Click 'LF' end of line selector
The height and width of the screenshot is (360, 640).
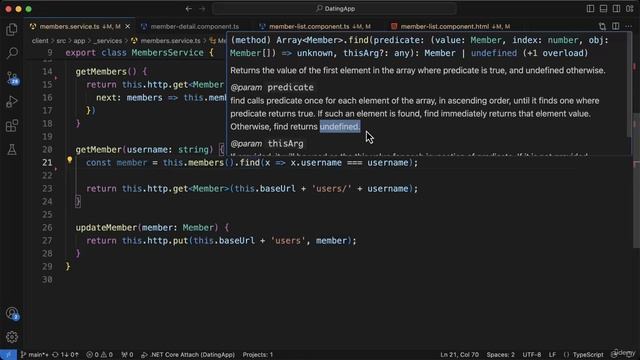(552, 355)
